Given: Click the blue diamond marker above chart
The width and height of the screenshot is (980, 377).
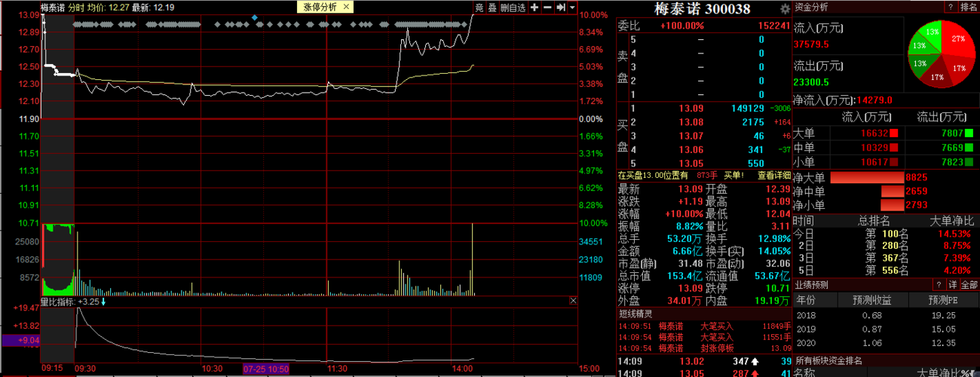Looking at the screenshot, I should tap(255, 17).
